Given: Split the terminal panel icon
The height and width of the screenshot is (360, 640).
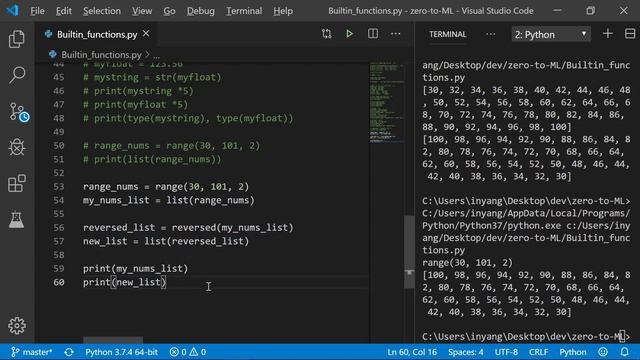Looking at the screenshot, I should (x=630, y=34).
